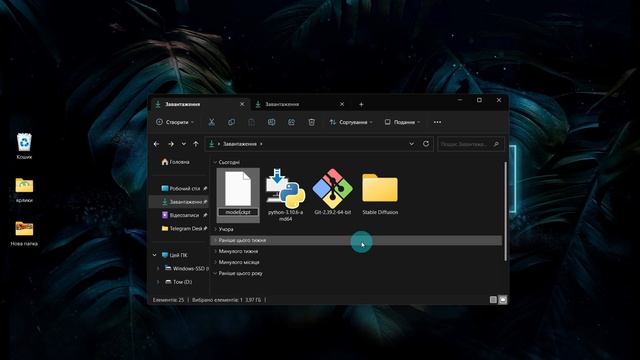Select the Git-2.39.2-64-bit installer

332,192
